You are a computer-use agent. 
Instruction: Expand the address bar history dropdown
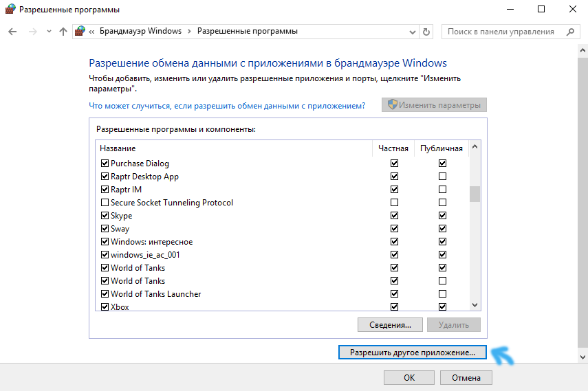click(412, 32)
